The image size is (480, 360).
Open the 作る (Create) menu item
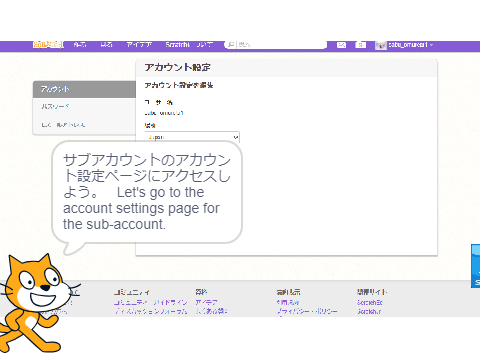[80, 45]
